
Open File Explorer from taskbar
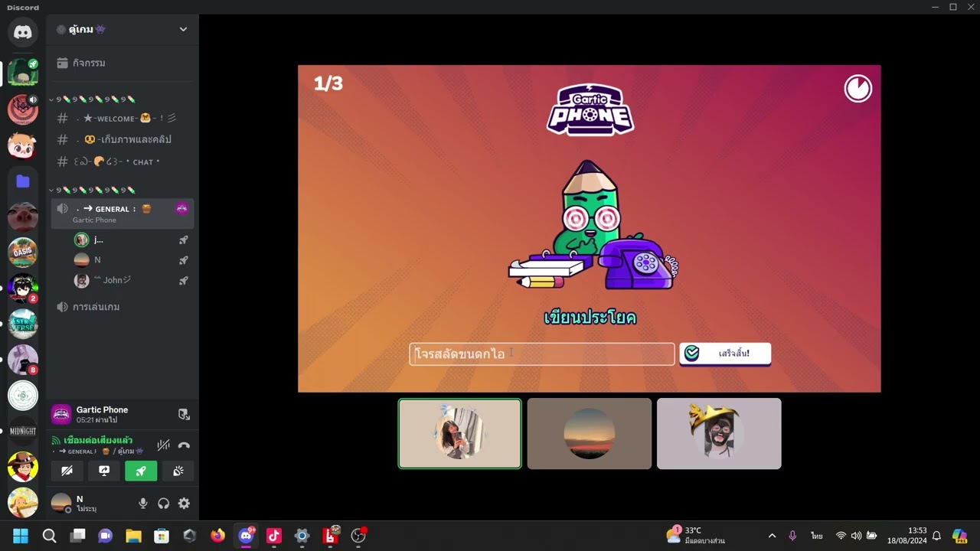pyautogui.click(x=133, y=536)
